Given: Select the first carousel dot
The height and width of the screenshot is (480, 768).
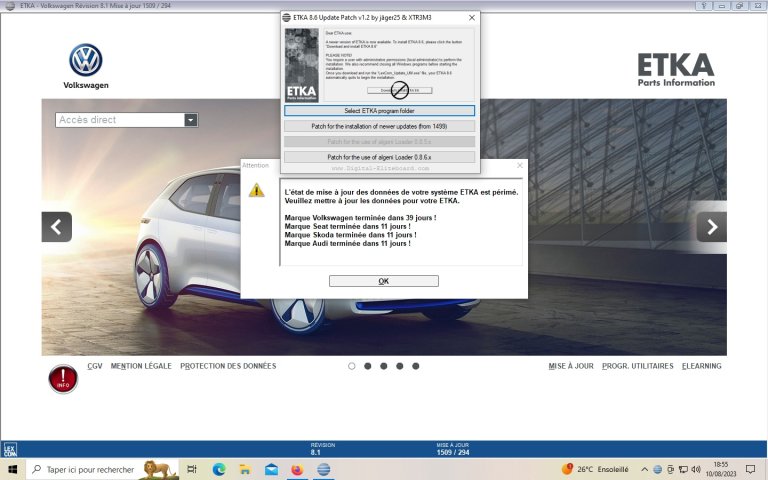Looking at the screenshot, I should pos(352,366).
